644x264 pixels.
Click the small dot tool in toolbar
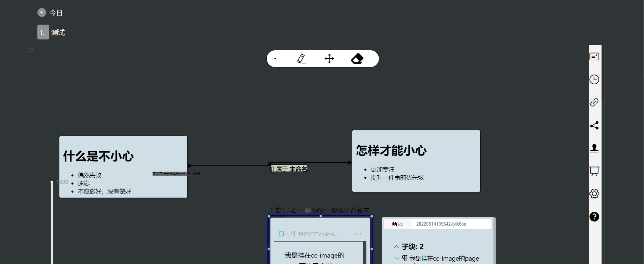pyautogui.click(x=275, y=59)
